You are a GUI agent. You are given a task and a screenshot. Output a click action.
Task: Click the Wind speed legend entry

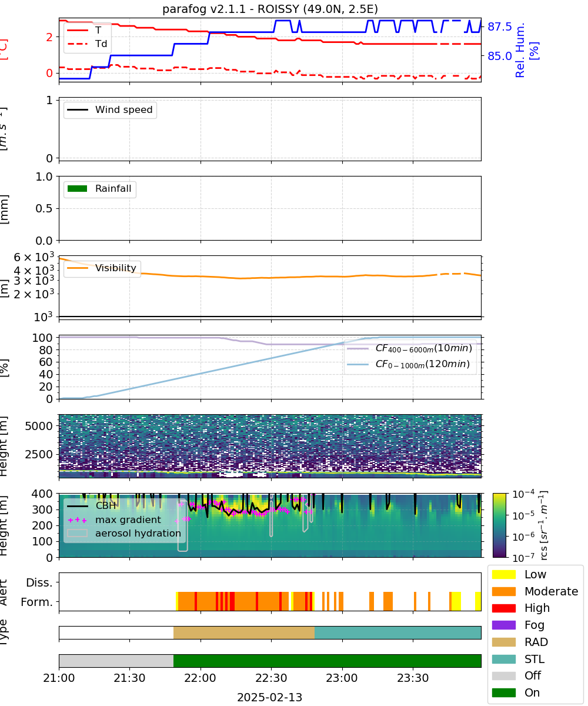point(110,110)
